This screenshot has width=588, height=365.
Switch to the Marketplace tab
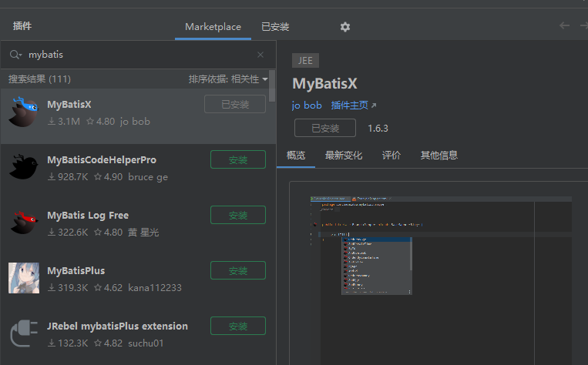tap(213, 27)
